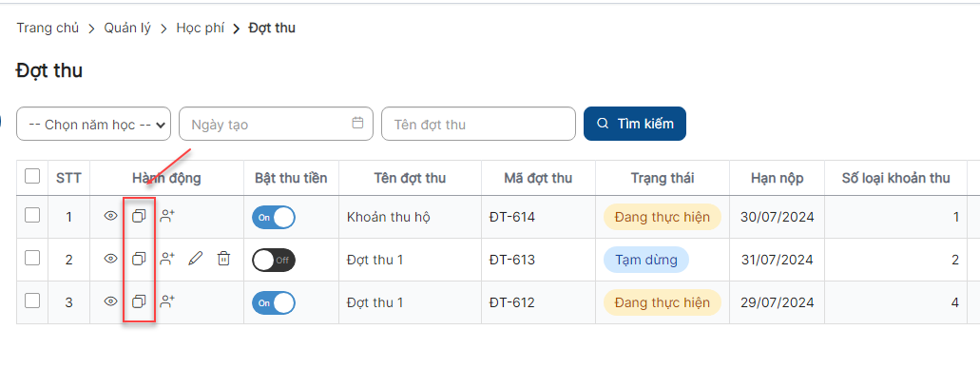
Task: Check the checkbox for row 2
Action: click(32, 258)
